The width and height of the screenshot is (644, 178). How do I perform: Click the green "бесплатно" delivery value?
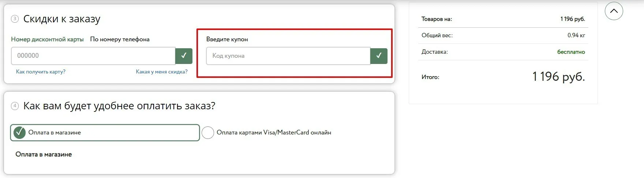click(571, 52)
